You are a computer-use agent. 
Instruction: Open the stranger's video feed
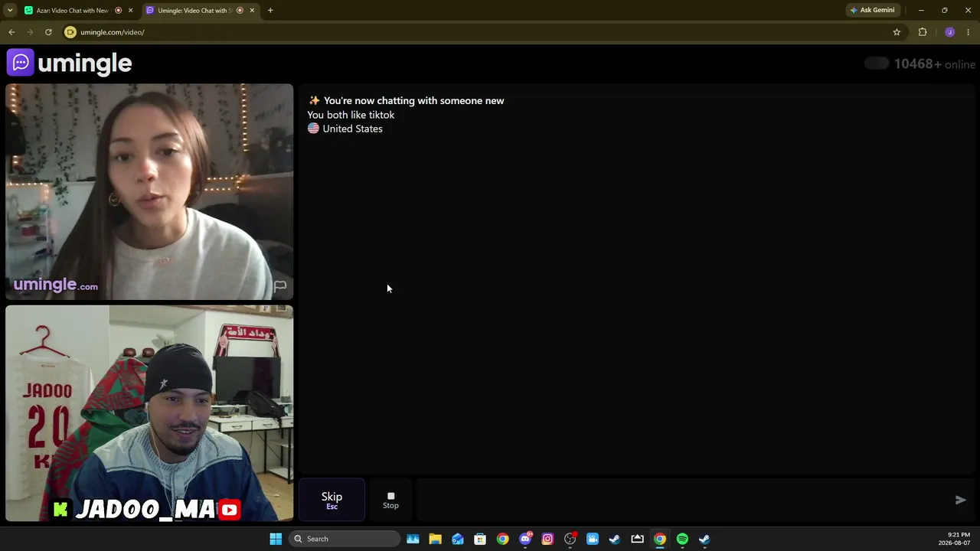pos(149,191)
